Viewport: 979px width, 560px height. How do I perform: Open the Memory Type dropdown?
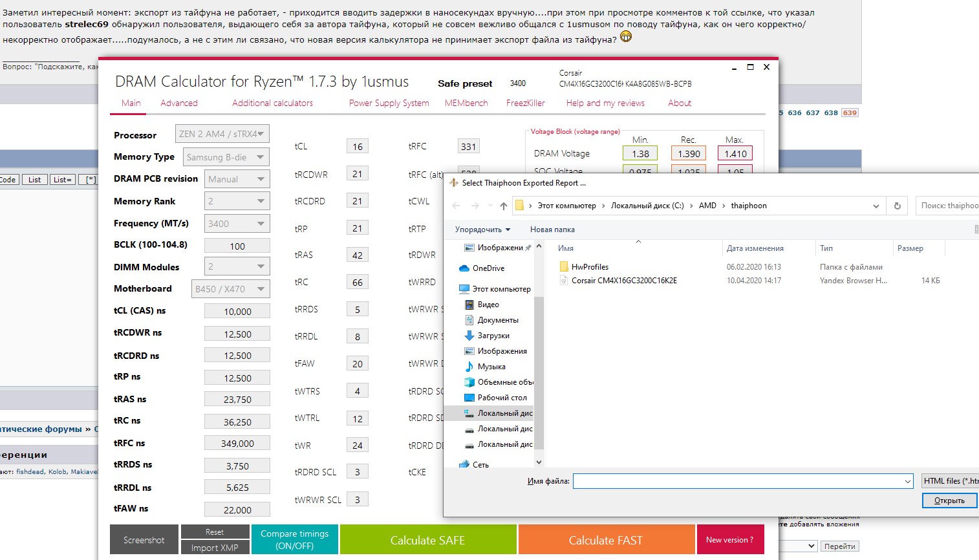pos(226,157)
